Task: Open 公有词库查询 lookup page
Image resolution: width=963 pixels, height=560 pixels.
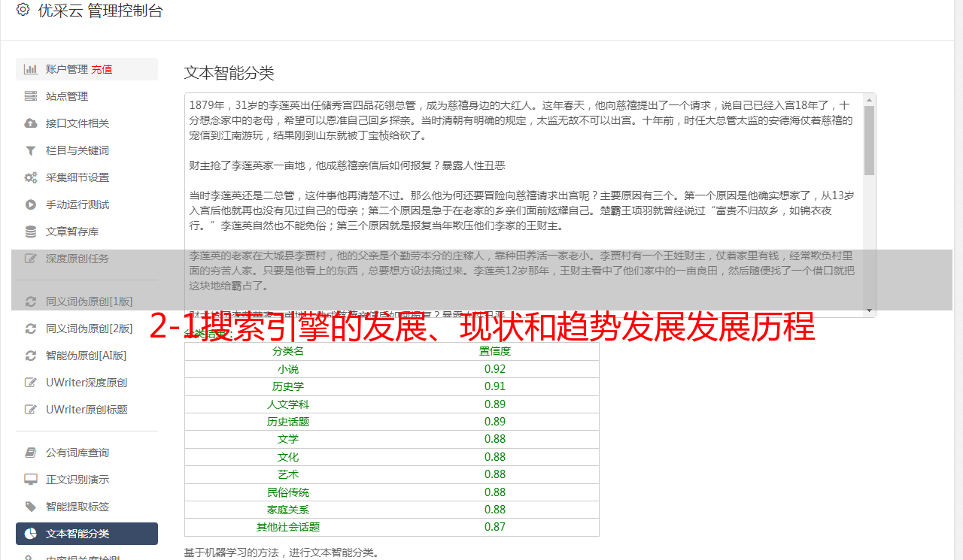Action: (x=87, y=453)
